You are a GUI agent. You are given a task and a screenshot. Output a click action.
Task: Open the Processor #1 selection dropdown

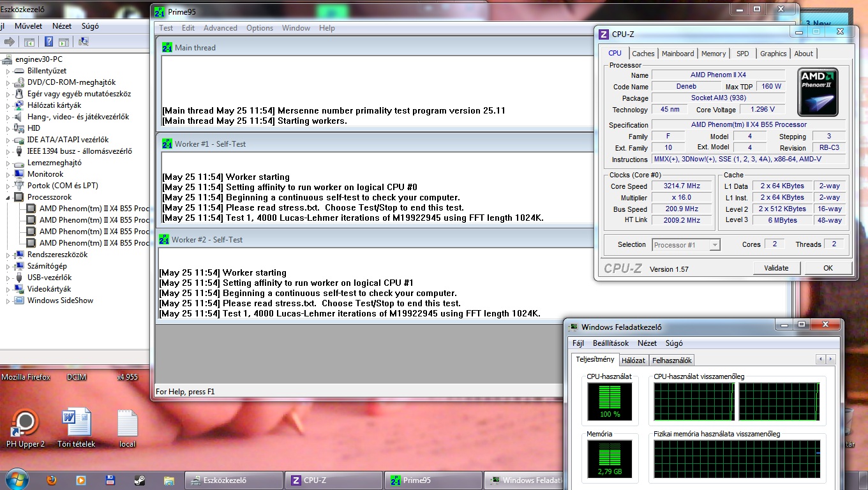pos(686,244)
